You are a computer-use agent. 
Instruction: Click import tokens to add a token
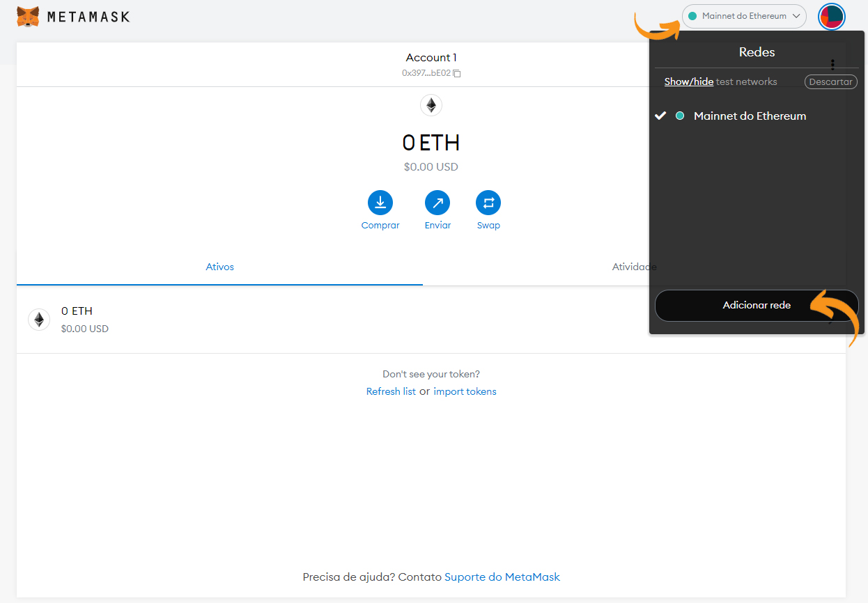(x=465, y=391)
